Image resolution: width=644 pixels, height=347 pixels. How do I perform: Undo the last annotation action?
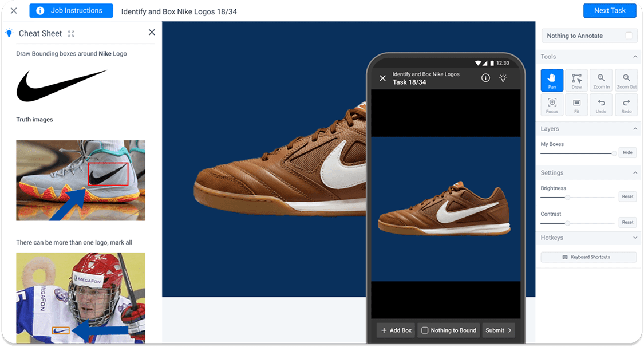[x=601, y=105]
